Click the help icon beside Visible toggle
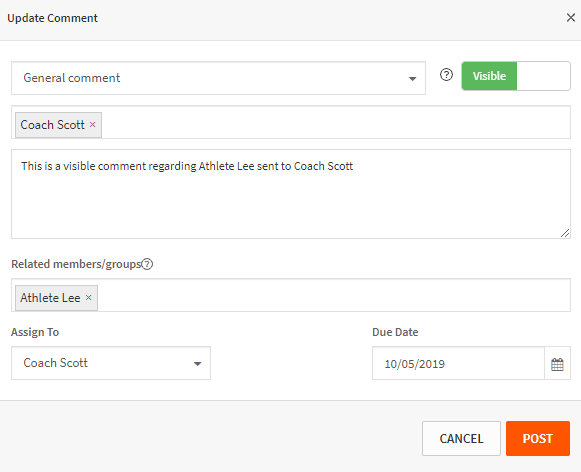The height and width of the screenshot is (472, 581). coord(446,75)
